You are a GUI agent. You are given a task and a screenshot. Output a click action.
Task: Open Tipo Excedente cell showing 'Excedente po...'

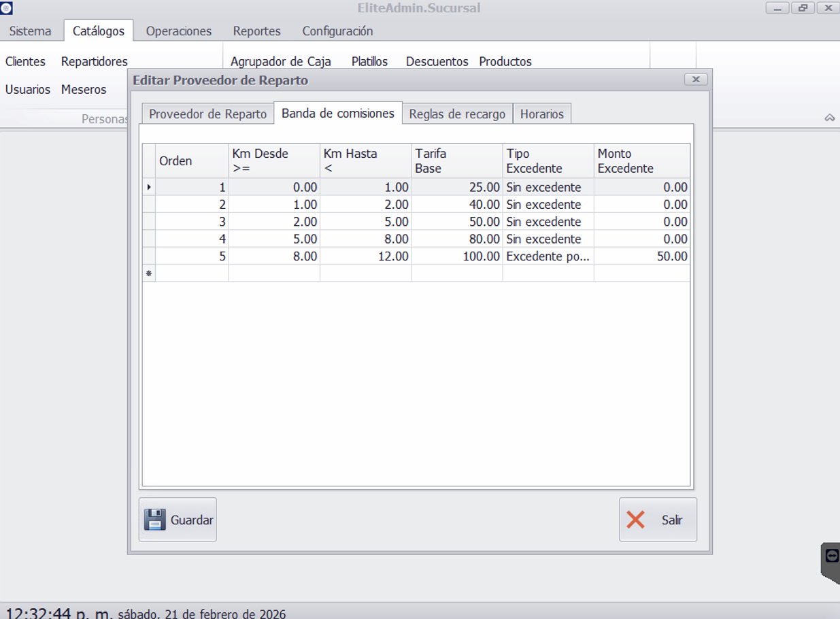pos(548,256)
